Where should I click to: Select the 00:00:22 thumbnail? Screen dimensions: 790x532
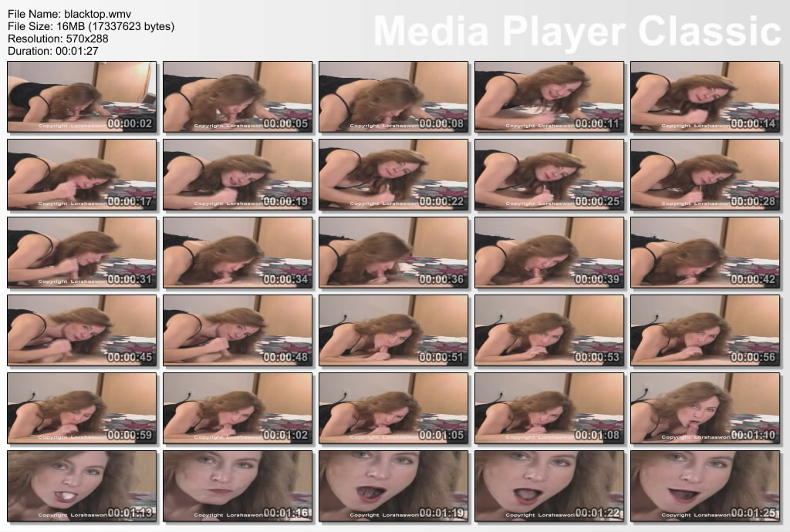pyautogui.click(x=393, y=175)
